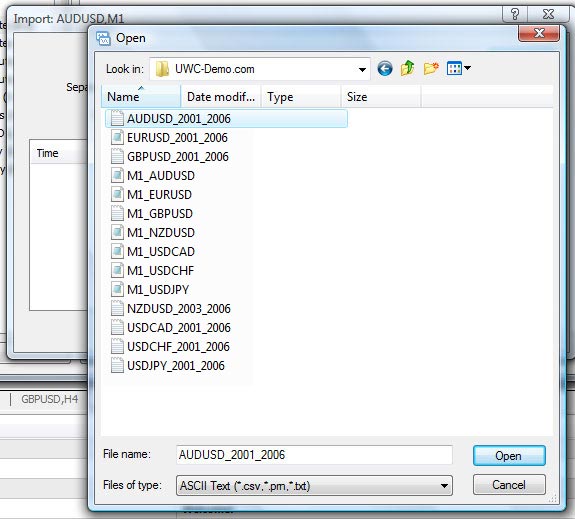Click the Open button
The width and height of the screenshot is (575, 519).
coord(509,456)
